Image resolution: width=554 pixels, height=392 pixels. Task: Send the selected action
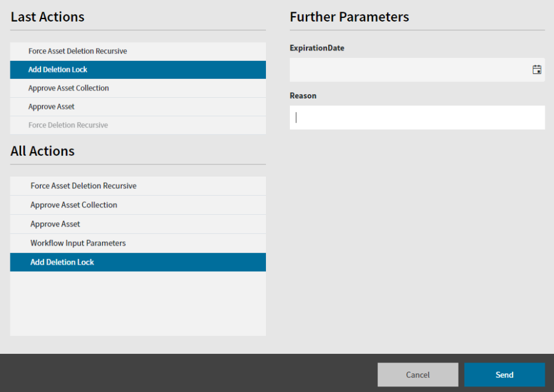click(504, 375)
